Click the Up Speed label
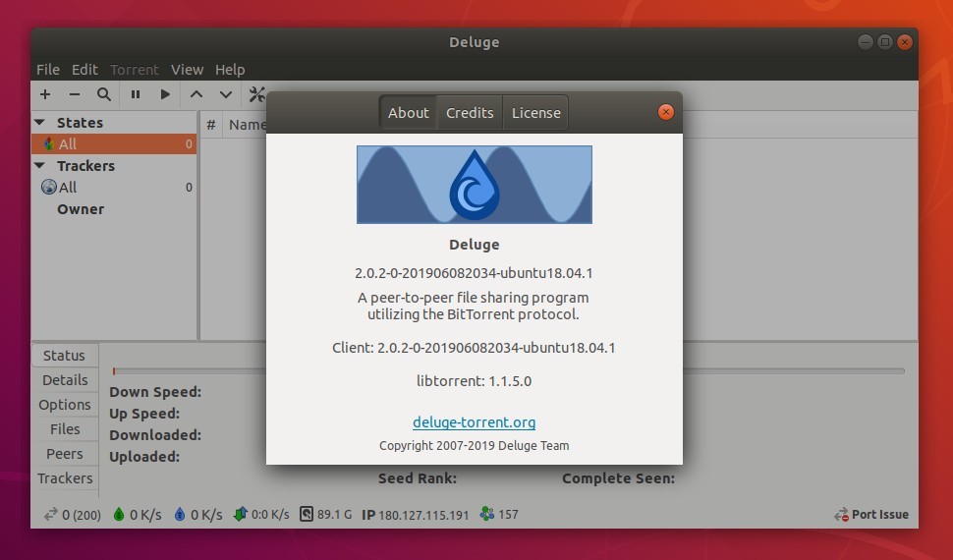Viewport: 953px width, 560px height. pyautogui.click(x=144, y=414)
